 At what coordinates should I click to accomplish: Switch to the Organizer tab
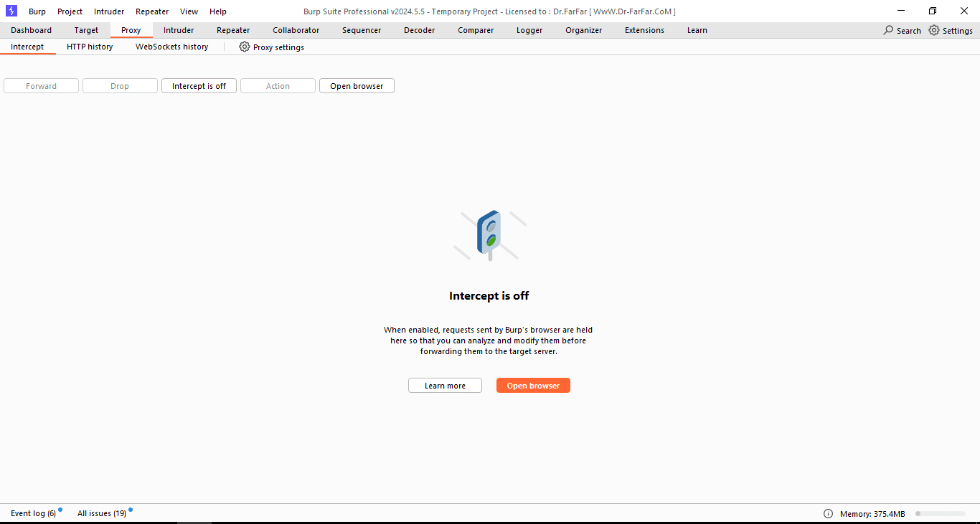[x=584, y=30]
